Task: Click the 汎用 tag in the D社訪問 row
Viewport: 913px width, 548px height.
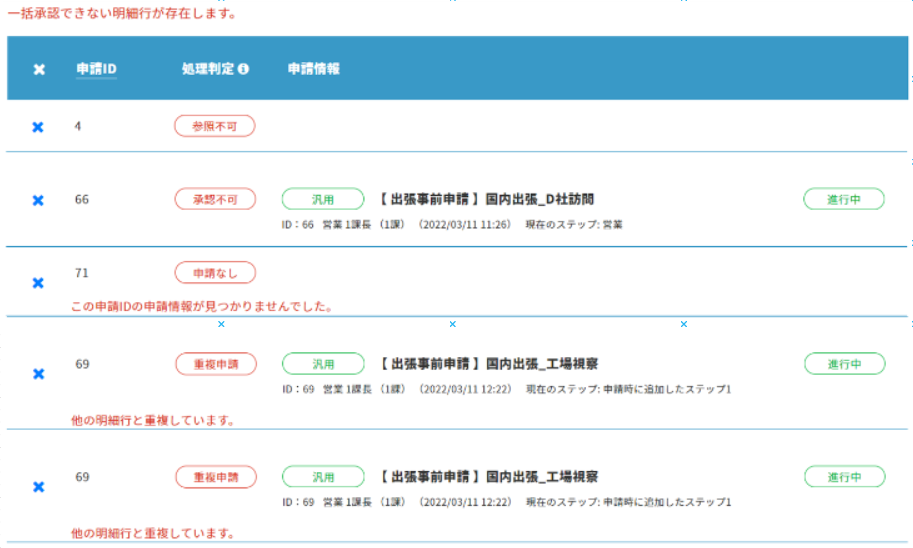Action: pos(322,199)
